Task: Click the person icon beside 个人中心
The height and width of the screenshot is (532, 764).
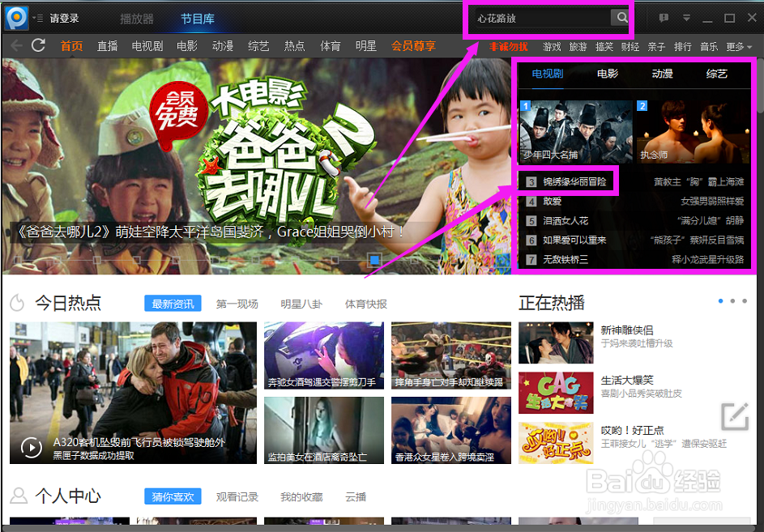Action: (x=19, y=496)
